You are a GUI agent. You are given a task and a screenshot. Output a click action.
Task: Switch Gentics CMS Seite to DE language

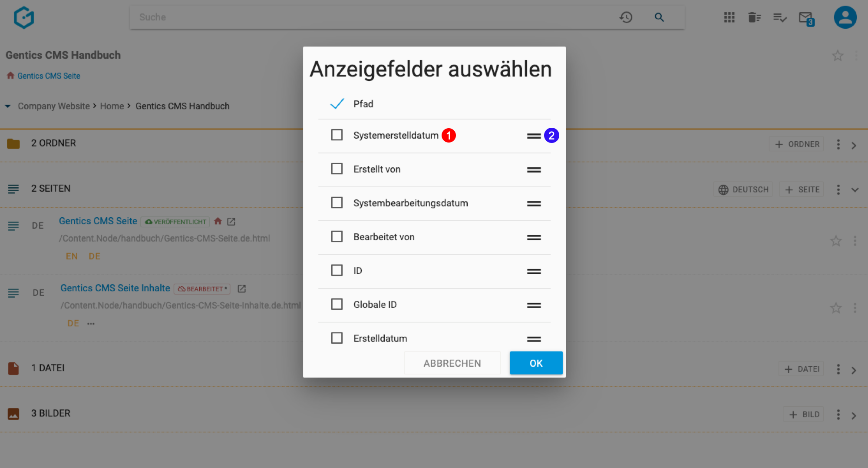point(95,256)
